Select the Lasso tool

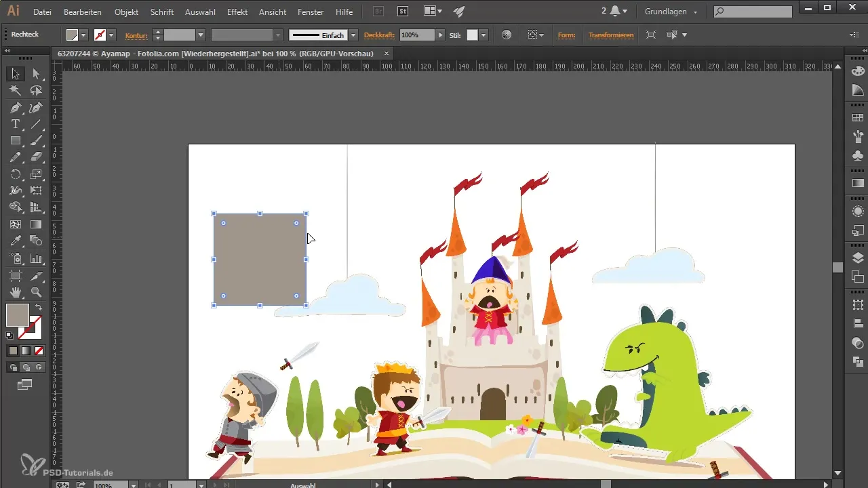tap(37, 90)
